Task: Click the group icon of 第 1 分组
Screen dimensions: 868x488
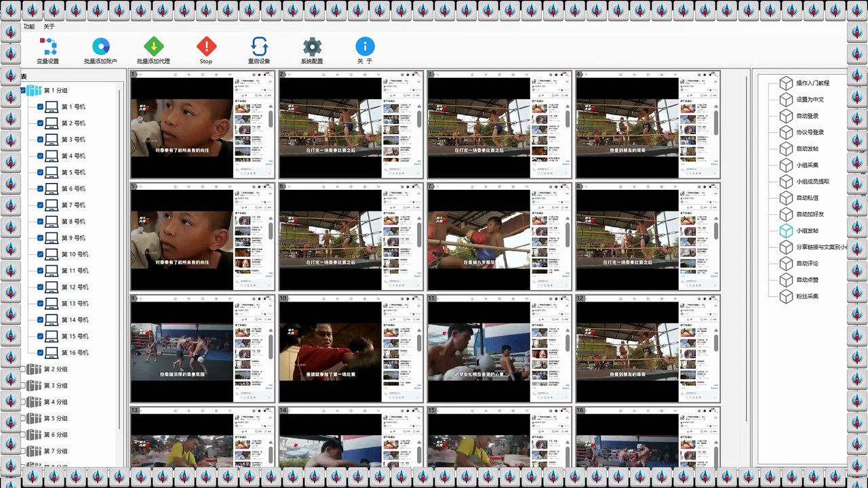Action: pyautogui.click(x=34, y=90)
